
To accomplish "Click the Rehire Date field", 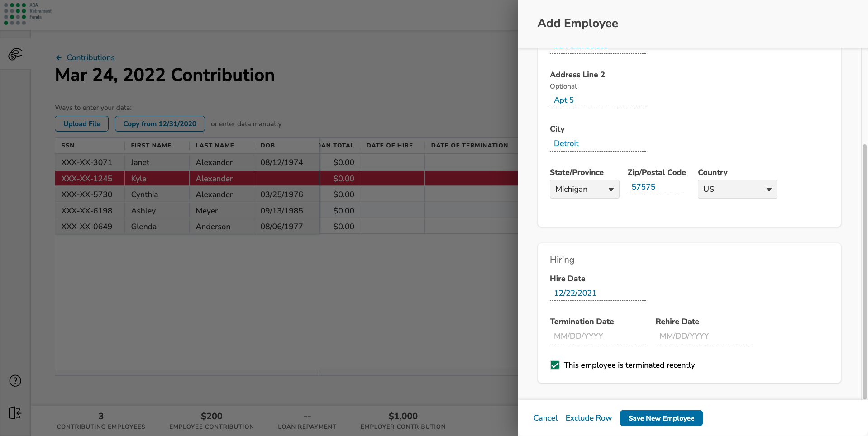I will [703, 336].
